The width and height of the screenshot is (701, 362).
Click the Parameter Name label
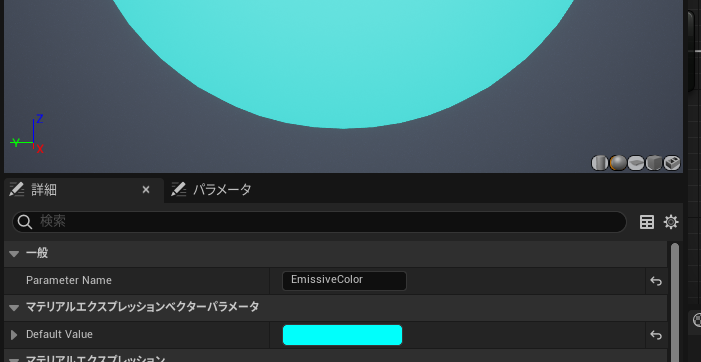pyautogui.click(x=69, y=281)
